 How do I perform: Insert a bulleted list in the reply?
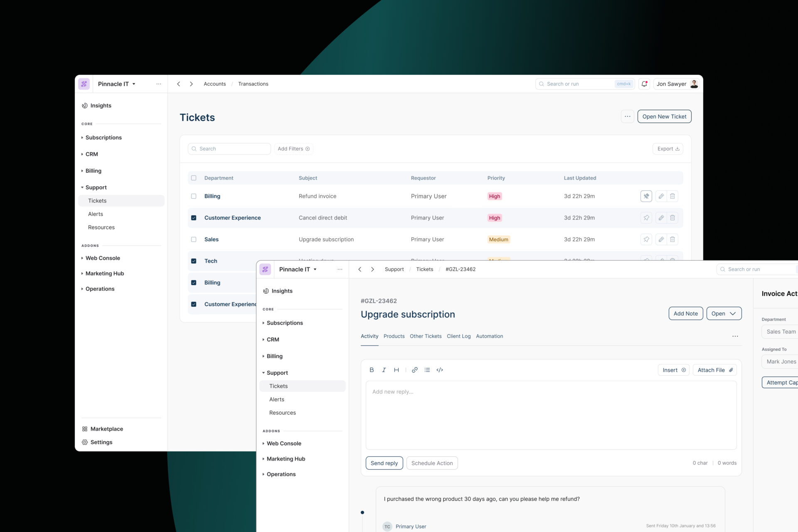click(427, 369)
